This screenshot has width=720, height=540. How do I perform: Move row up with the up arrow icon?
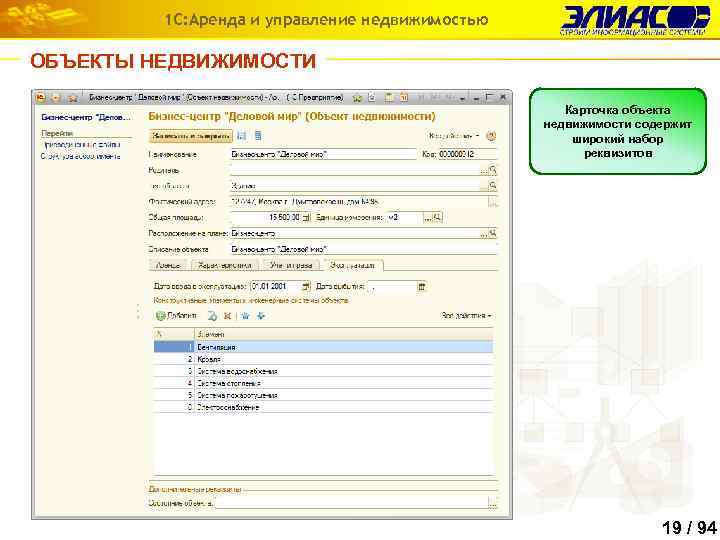pos(245,316)
